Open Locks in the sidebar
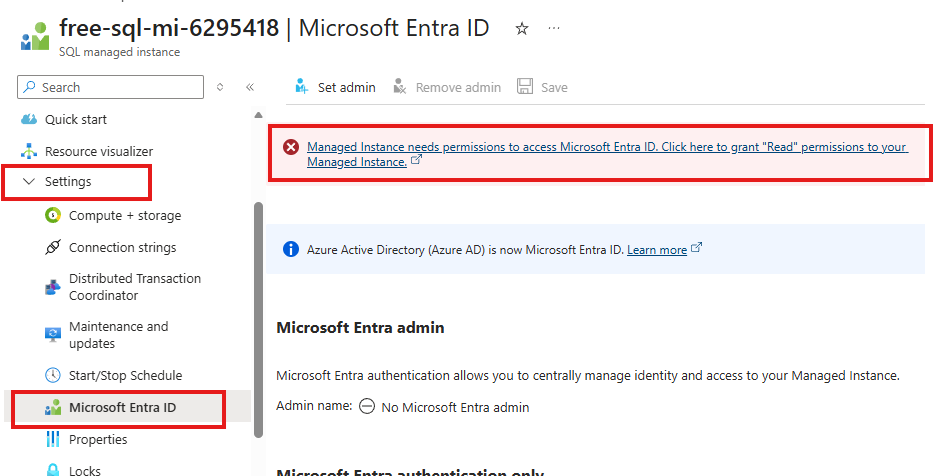This screenshot has height=476, width=933. (x=84, y=471)
